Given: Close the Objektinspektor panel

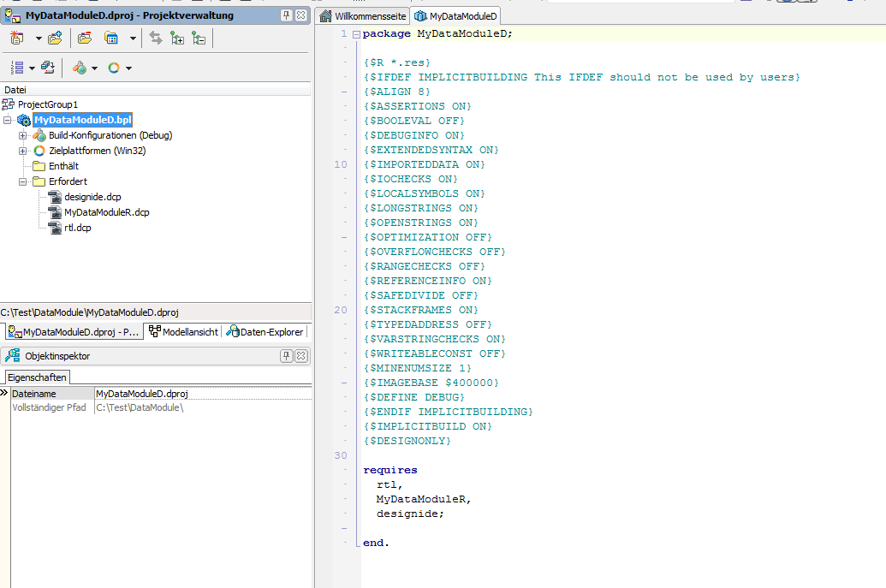Looking at the screenshot, I should coord(301,356).
